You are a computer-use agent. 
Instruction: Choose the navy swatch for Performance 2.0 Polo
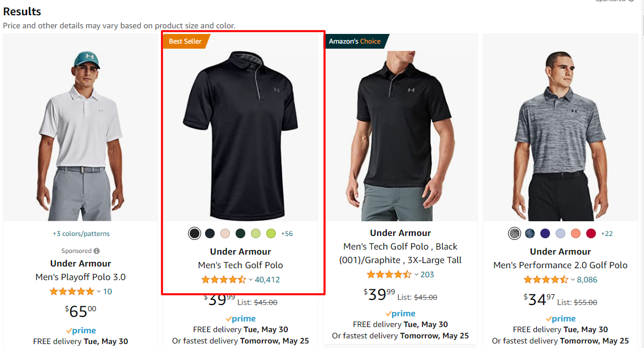click(x=545, y=234)
